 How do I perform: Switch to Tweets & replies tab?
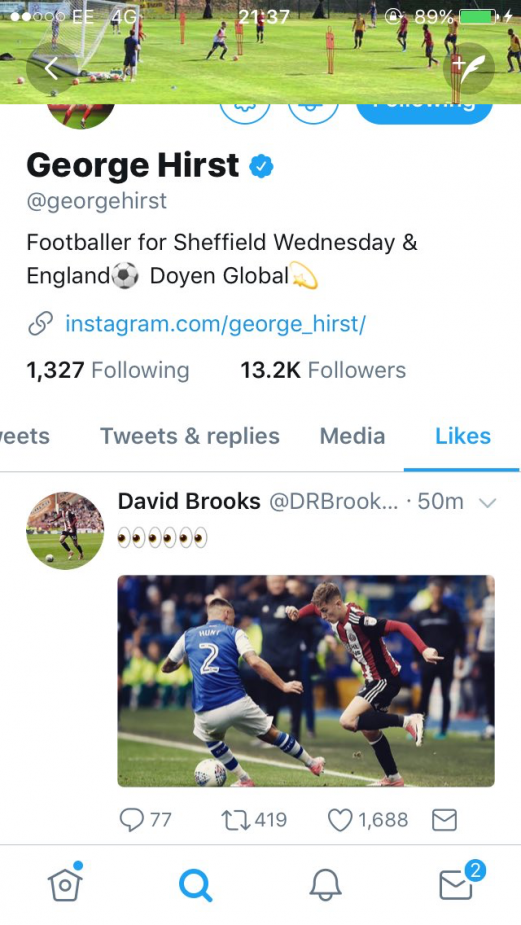pyautogui.click(x=189, y=436)
